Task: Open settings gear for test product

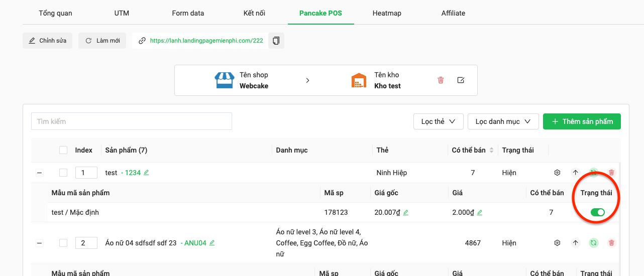Action: click(557, 173)
